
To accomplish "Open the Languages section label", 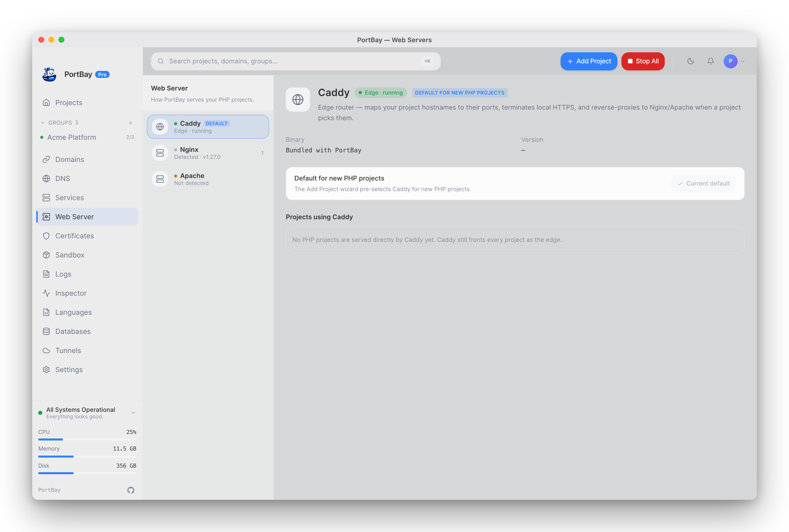I will click(x=73, y=312).
